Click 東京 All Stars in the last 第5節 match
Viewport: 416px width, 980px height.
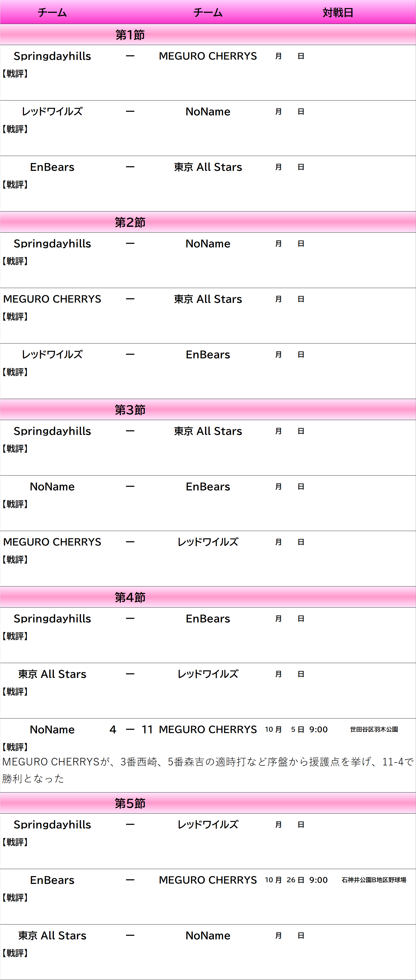click(x=52, y=935)
